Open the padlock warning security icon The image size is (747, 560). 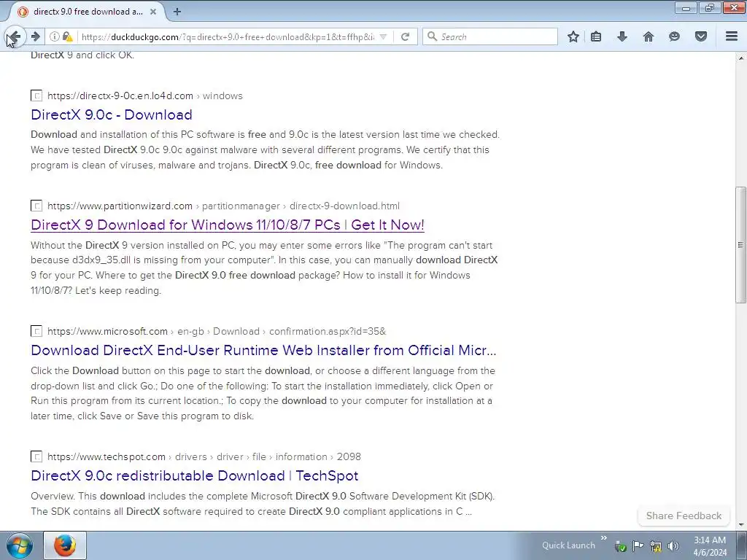[68, 36]
